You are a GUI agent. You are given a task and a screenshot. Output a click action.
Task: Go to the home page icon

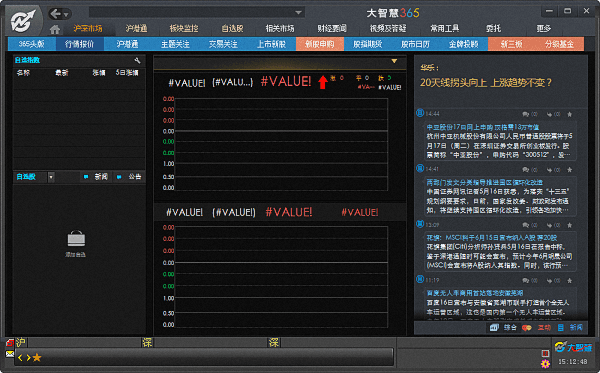click(x=55, y=29)
